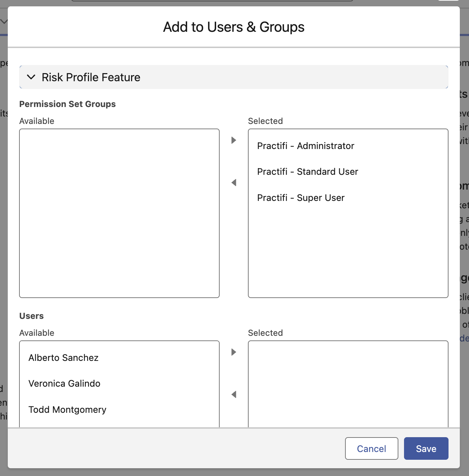Click the Add to Users & Groups heading
469x476 pixels.
(233, 27)
